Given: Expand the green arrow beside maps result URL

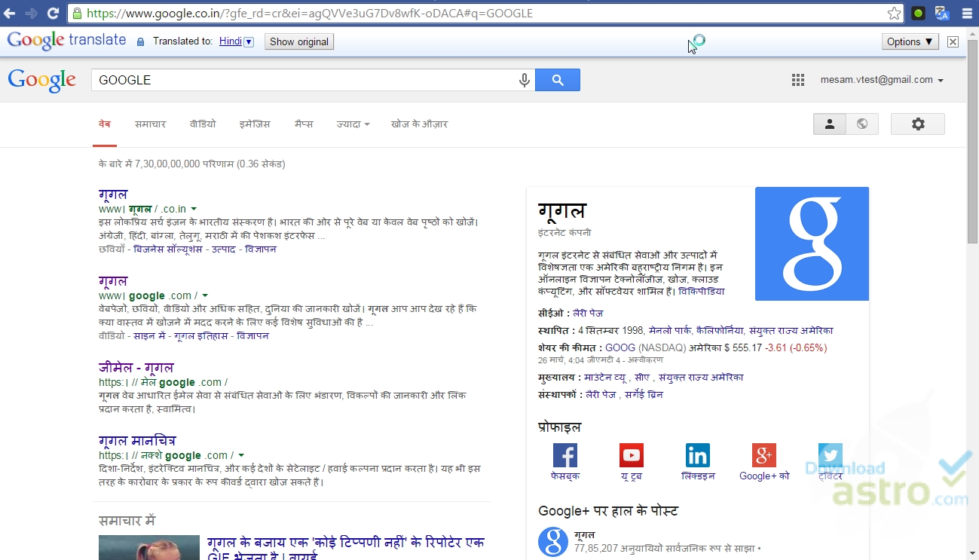Looking at the screenshot, I should point(241,456).
